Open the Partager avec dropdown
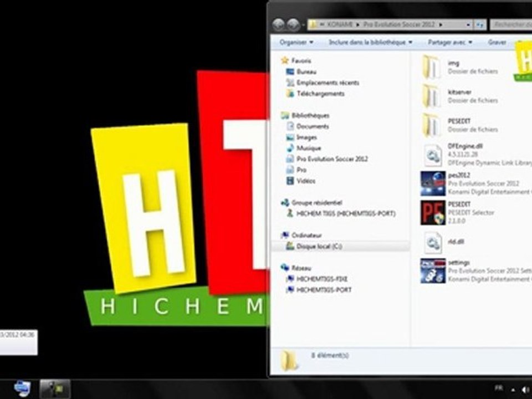The image size is (532, 399). pyautogui.click(x=450, y=43)
